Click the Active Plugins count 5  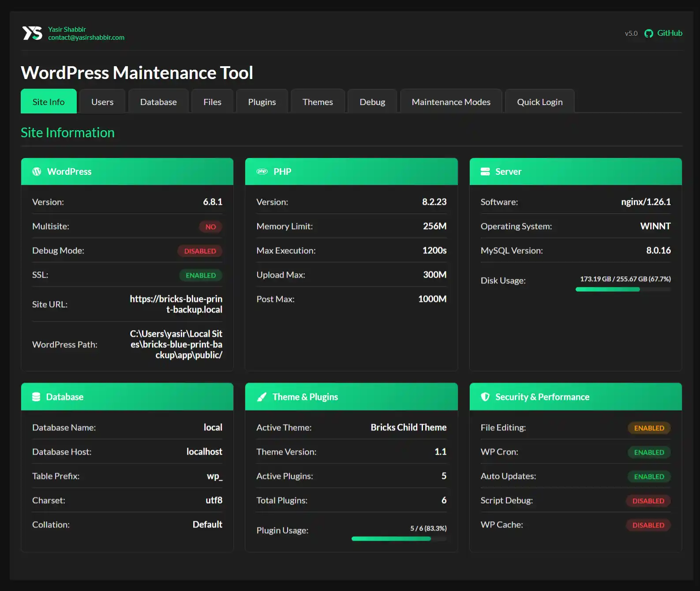point(444,476)
